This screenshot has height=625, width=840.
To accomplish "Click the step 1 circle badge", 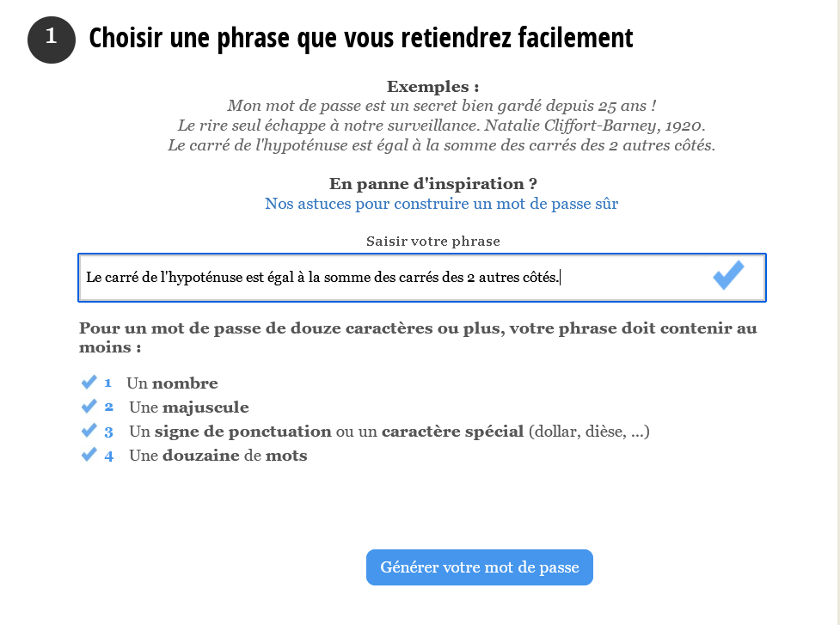I will click(52, 40).
